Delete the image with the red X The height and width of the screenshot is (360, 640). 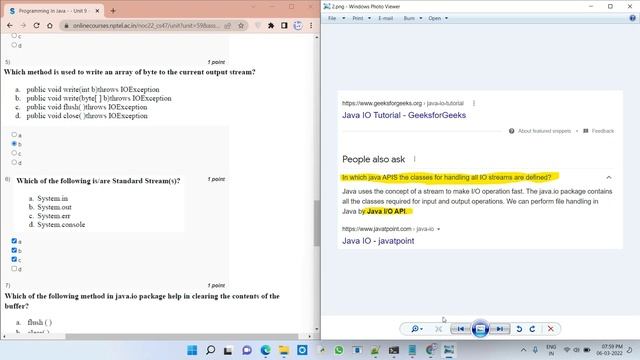(x=551, y=329)
